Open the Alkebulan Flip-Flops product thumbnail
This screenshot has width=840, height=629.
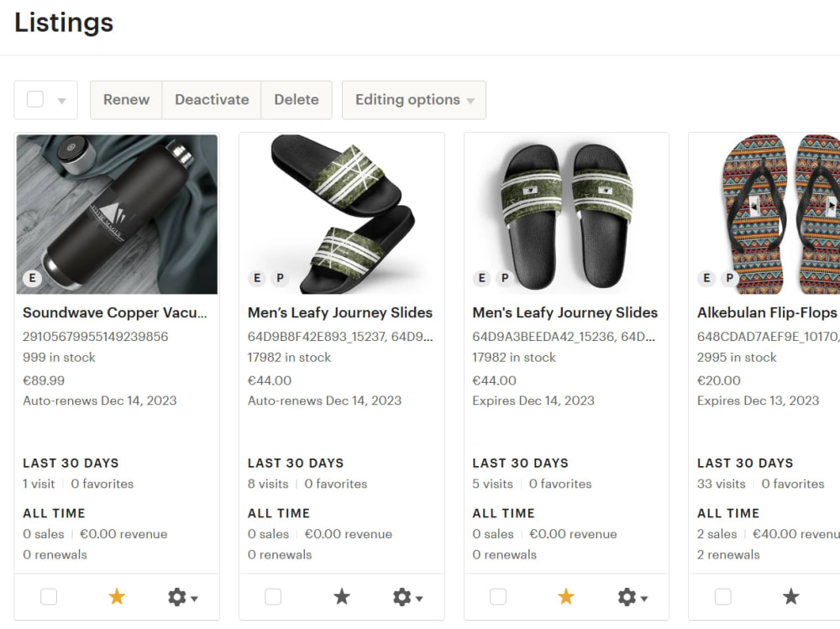pos(765,214)
